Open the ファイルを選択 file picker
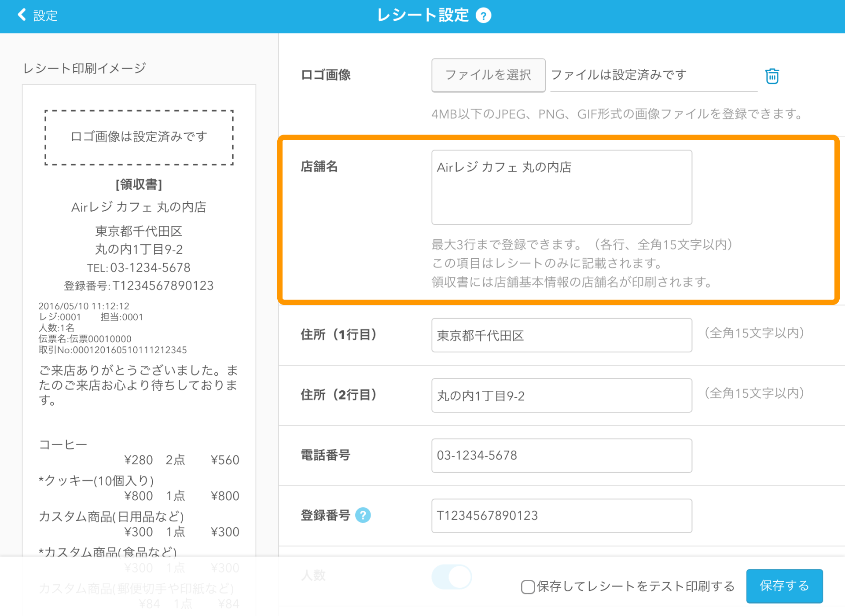The width and height of the screenshot is (845, 616). [488, 75]
